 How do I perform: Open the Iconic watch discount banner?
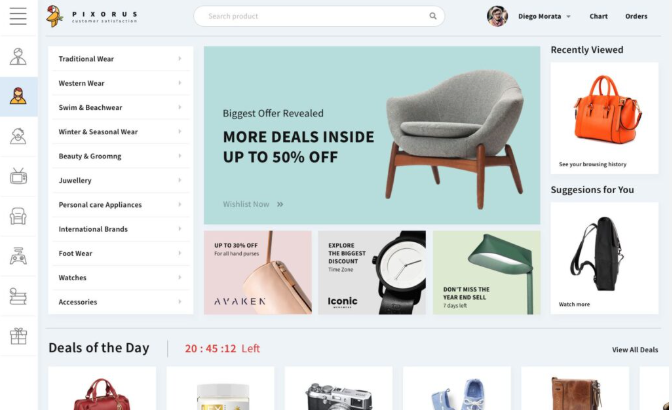[372, 272]
